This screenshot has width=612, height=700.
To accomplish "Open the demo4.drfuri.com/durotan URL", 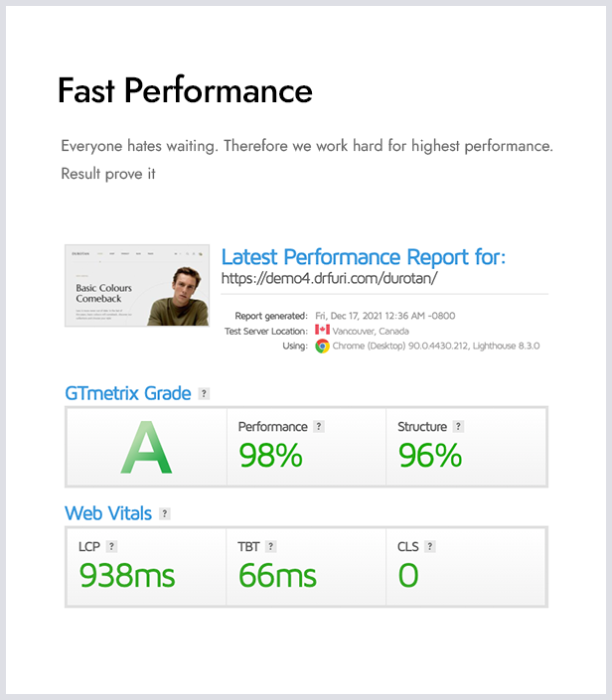I will click(x=329, y=279).
